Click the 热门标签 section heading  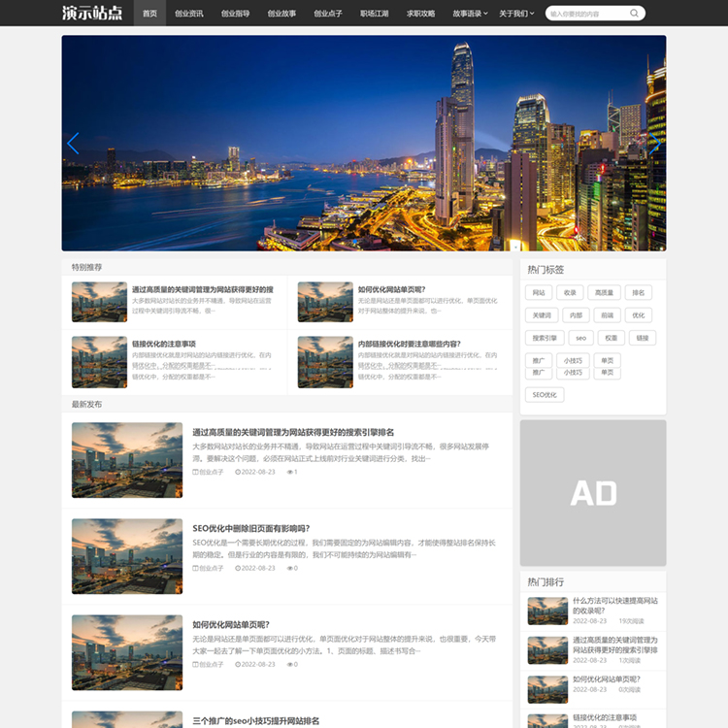546,270
